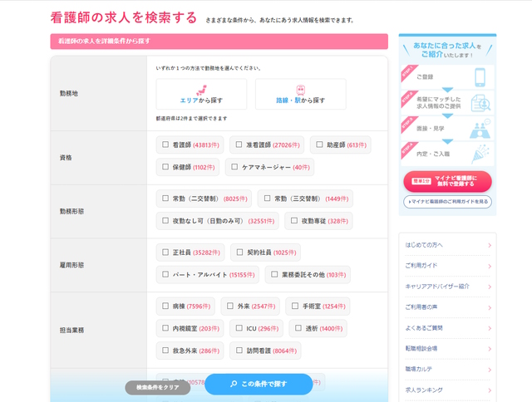Screen dimensions: 532x402
Task: Select 正社員 employment checkbox
Action: point(165,252)
